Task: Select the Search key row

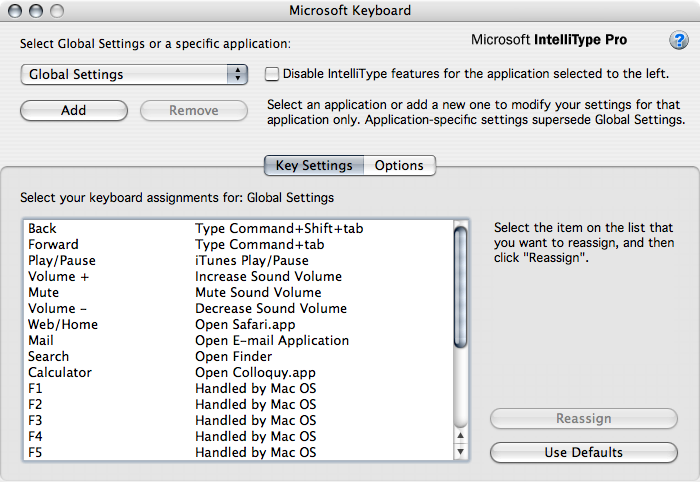Action: coord(239,357)
